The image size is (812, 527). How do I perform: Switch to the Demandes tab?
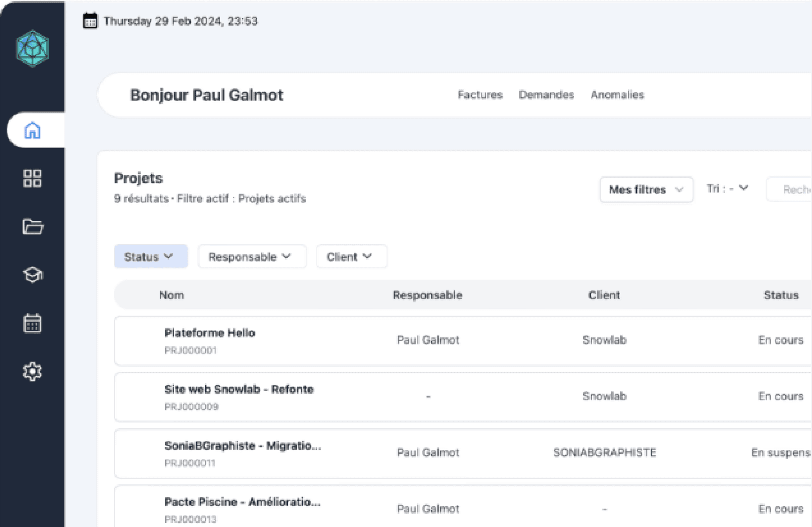[546, 95]
